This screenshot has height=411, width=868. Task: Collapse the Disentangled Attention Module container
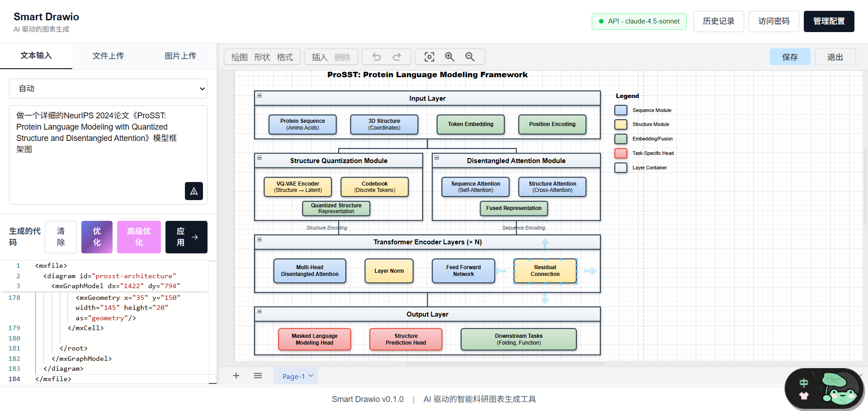pyautogui.click(x=437, y=158)
